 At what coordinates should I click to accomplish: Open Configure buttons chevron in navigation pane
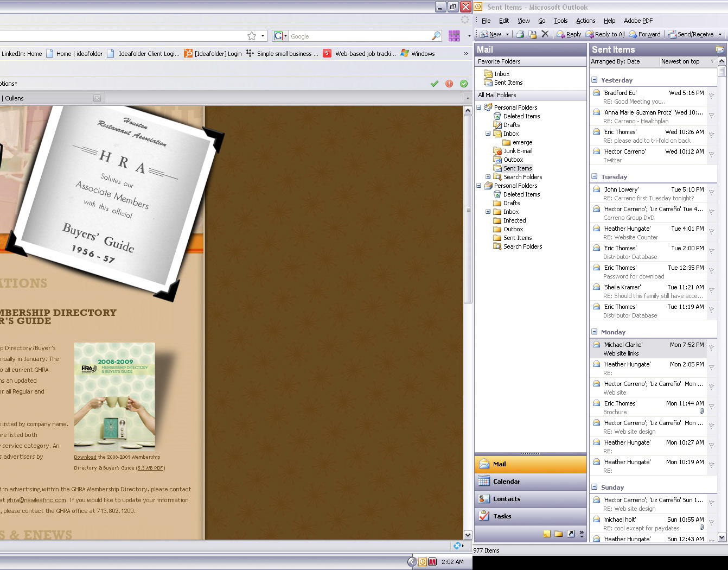point(582,534)
